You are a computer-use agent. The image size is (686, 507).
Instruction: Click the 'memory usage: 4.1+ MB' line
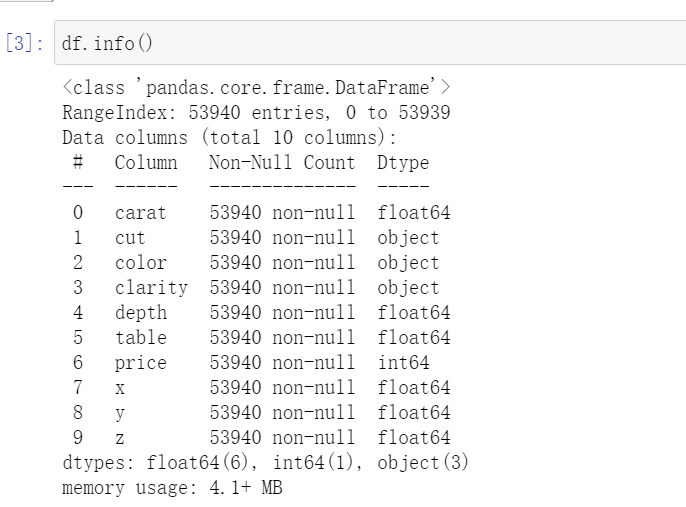tap(172, 488)
